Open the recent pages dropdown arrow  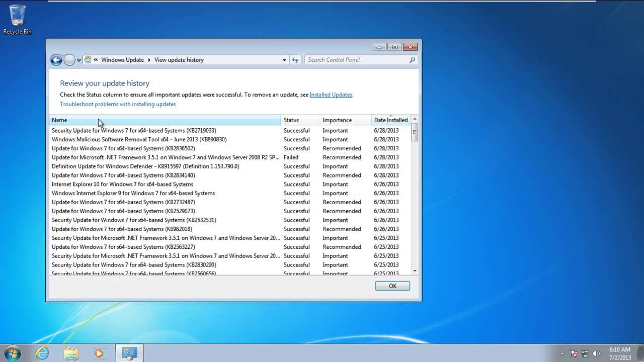[x=79, y=60]
